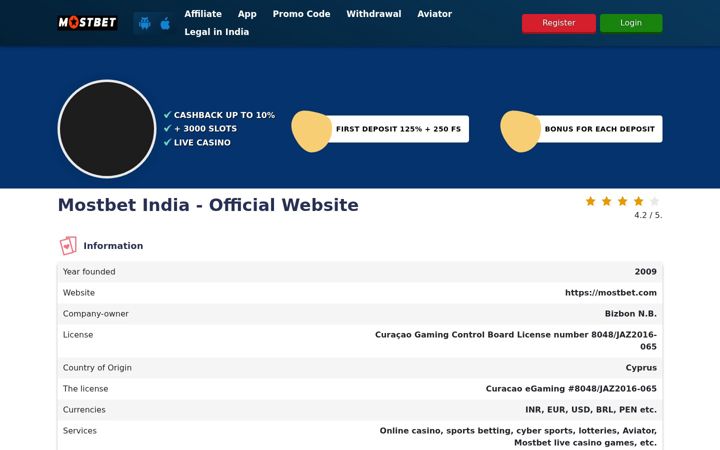Screen dimensions: 720x450
Task: Open Bonus For Each Deposit offer
Action: [599, 129]
